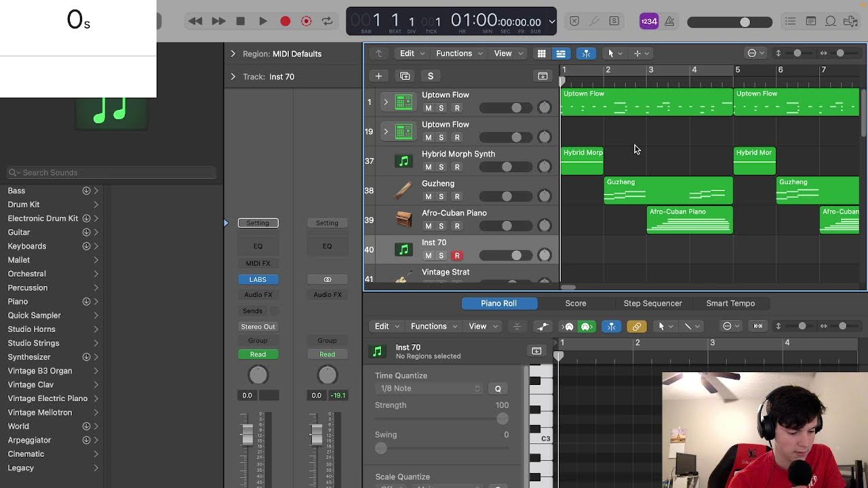
Task: Toggle Cycle mode in the transport
Action: [328, 22]
